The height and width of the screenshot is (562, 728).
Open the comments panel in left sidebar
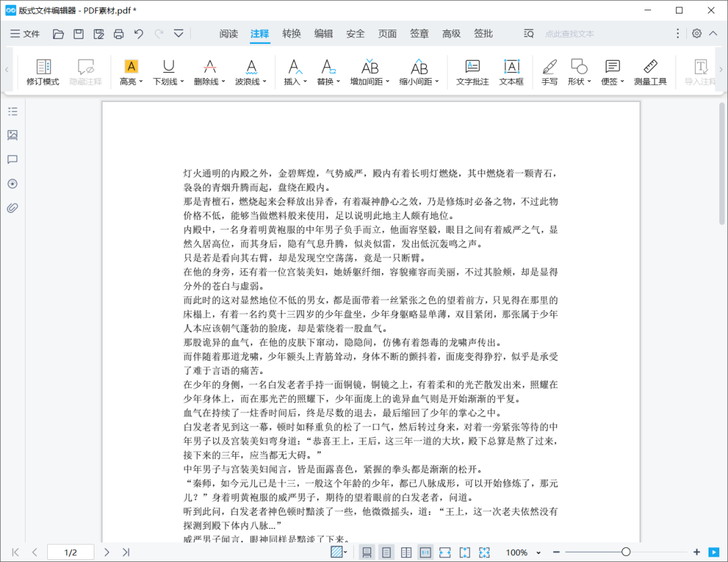point(12,160)
